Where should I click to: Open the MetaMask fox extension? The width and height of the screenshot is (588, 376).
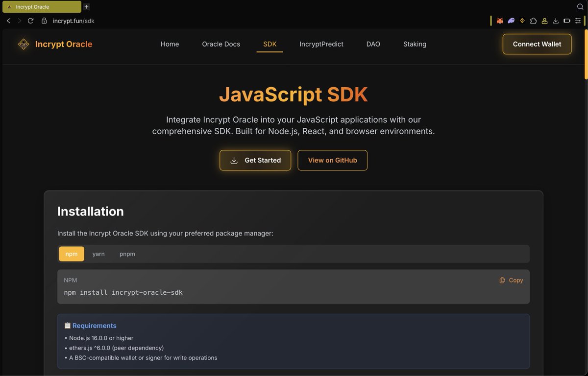click(500, 21)
